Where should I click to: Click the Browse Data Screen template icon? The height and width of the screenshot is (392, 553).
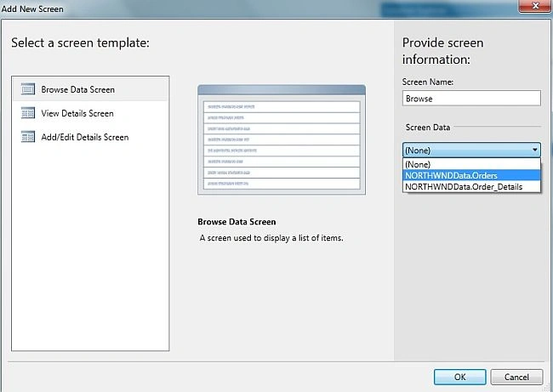[28, 89]
